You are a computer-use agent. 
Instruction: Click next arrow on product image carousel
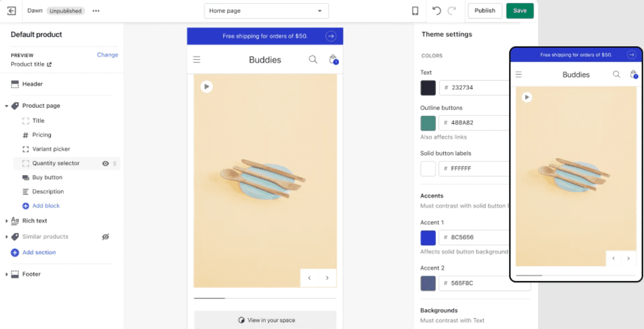[x=327, y=278]
